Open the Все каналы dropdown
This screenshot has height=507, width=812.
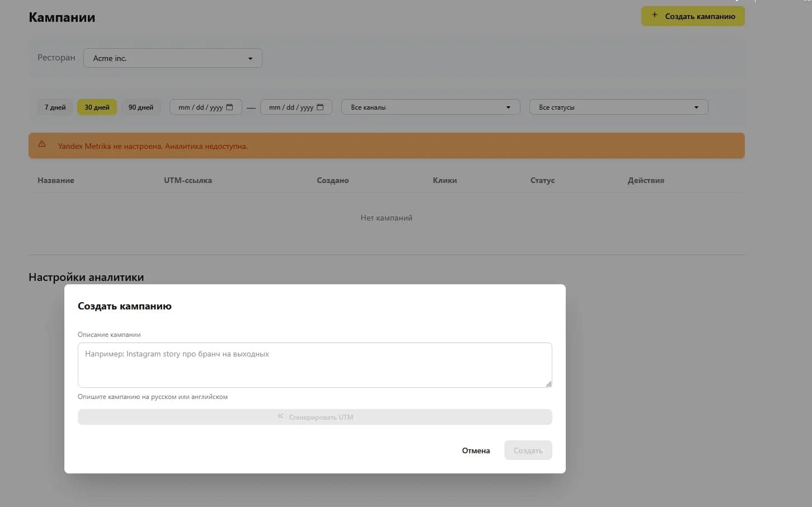click(x=430, y=107)
